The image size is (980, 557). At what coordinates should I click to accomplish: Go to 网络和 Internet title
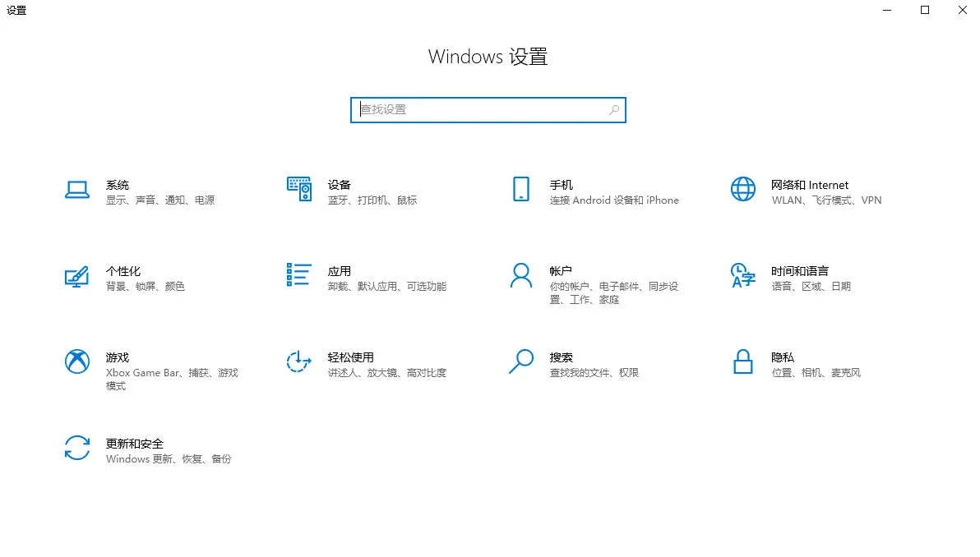click(x=810, y=185)
